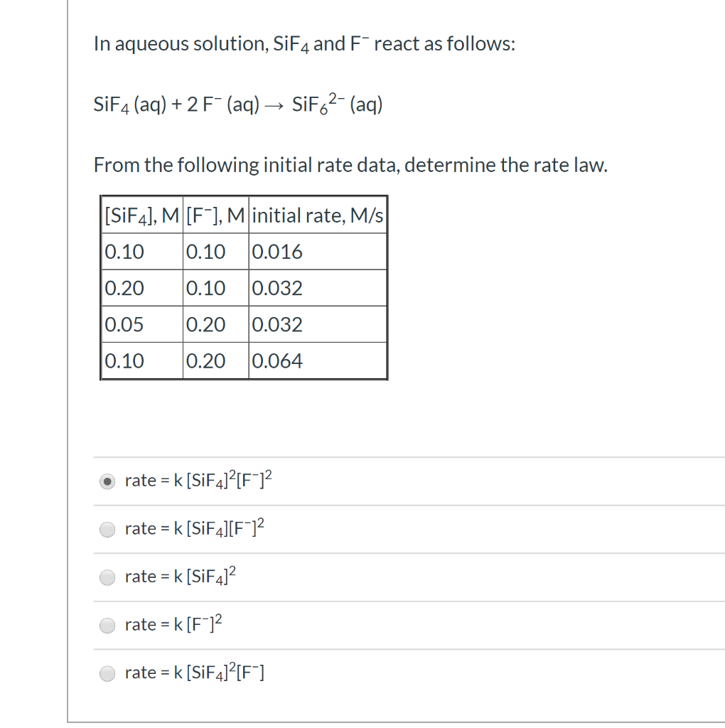The height and width of the screenshot is (728, 725).
Task: Click the initial rate, M/s header
Action: [316, 215]
